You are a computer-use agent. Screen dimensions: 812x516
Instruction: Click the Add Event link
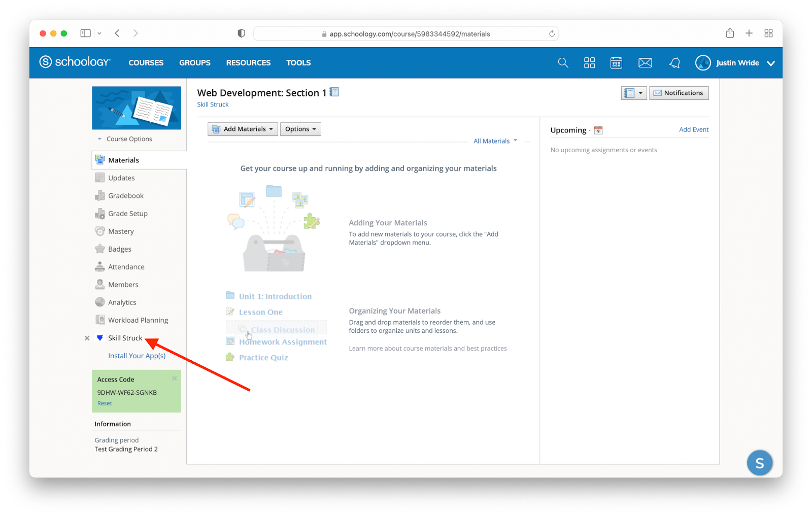click(693, 130)
